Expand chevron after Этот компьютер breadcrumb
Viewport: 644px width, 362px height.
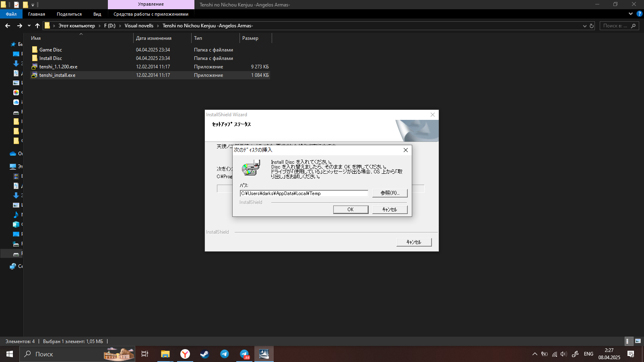tap(99, 26)
